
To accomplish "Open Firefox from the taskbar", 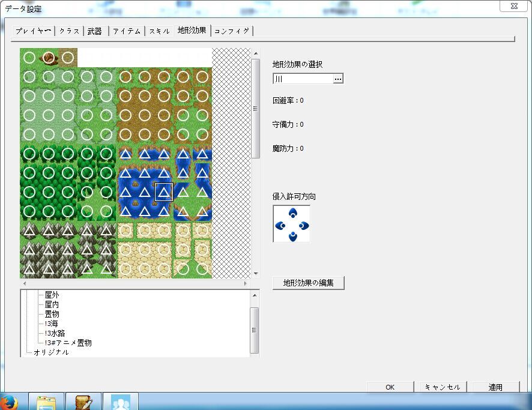I will coord(9,402).
